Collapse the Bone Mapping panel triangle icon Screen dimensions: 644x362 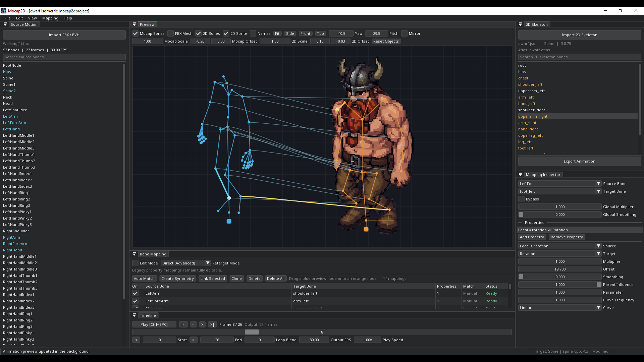point(134,254)
